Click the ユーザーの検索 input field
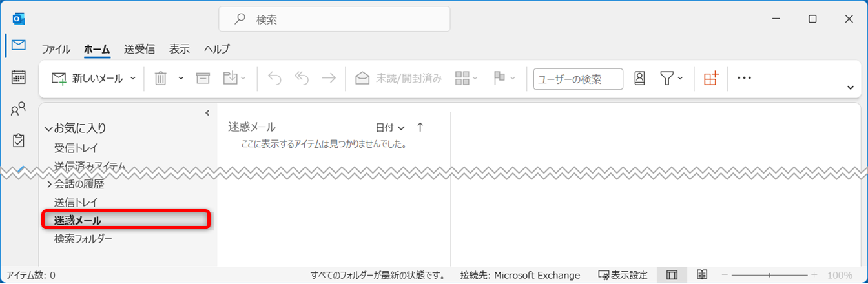868x284 pixels. [577, 79]
